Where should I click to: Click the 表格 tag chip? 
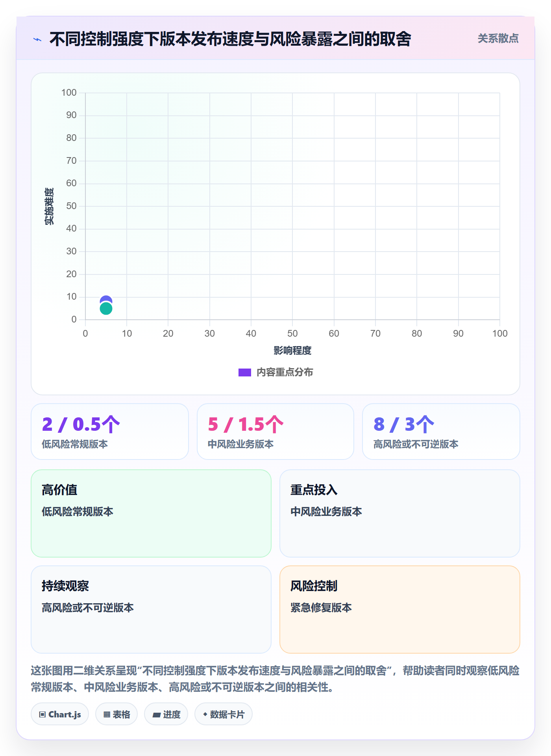click(116, 714)
